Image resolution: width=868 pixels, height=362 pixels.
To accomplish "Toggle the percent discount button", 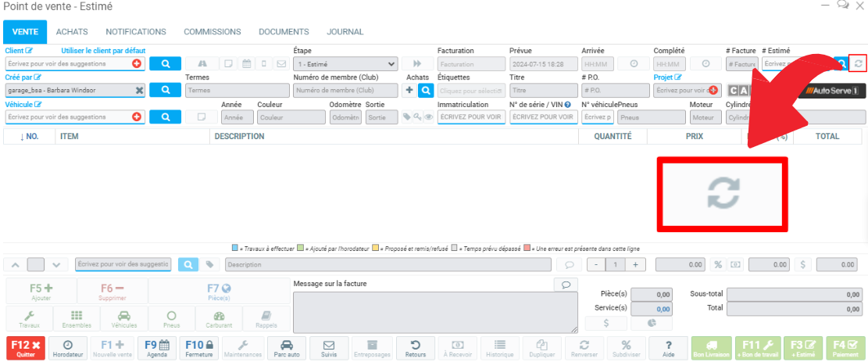I will click(x=718, y=265).
